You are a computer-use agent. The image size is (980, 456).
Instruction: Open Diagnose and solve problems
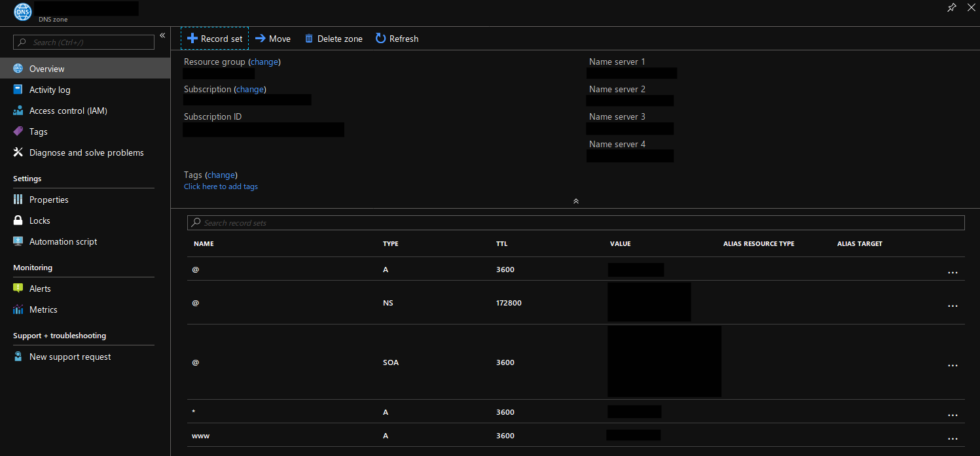click(x=86, y=152)
